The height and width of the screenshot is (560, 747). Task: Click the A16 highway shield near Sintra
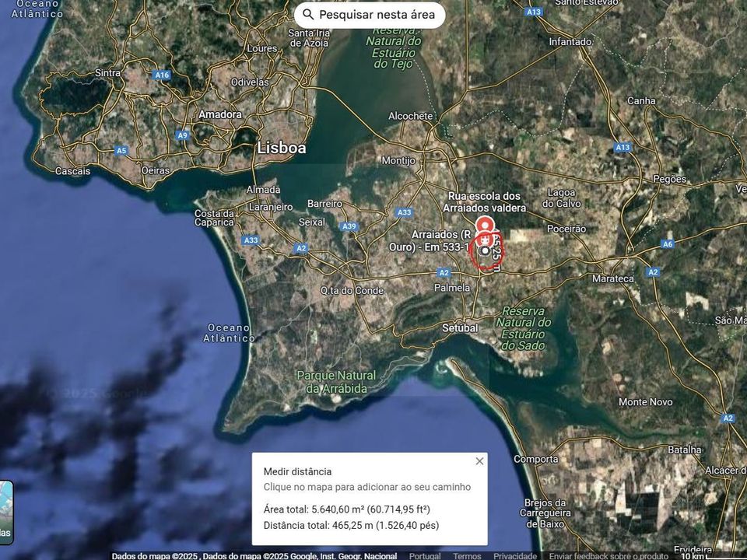(x=162, y=75)
